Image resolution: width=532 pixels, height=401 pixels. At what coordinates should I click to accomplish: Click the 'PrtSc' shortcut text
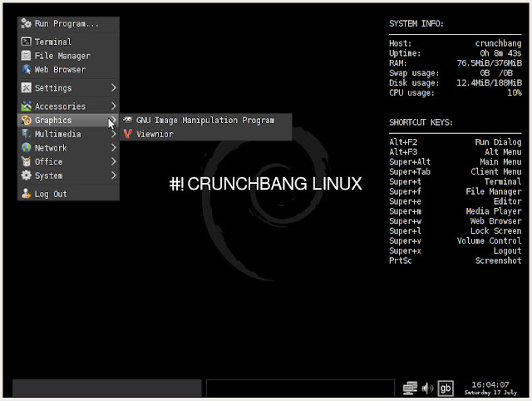coord(401,260)
